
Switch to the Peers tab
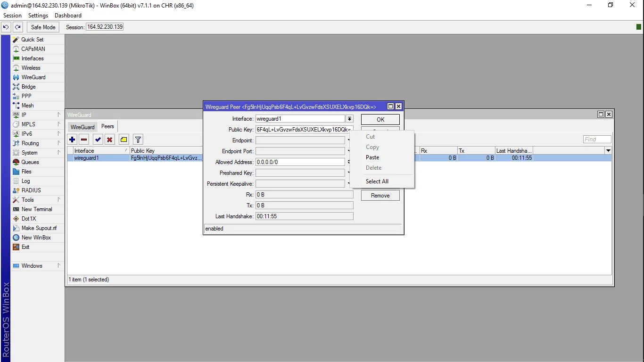[x=107, y=126]
